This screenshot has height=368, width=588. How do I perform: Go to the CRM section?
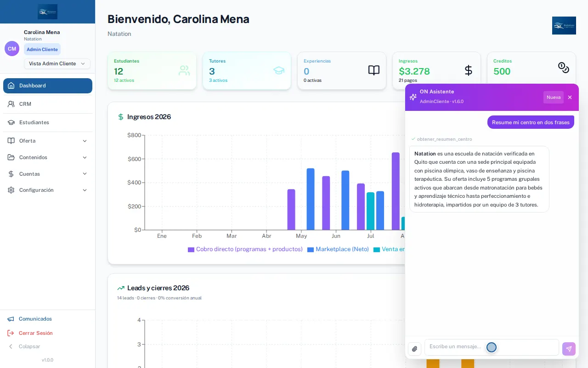tap(48, 104)
